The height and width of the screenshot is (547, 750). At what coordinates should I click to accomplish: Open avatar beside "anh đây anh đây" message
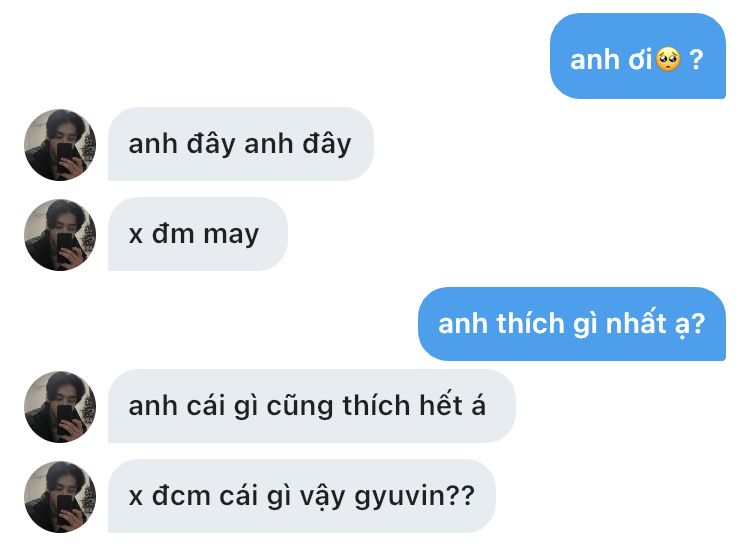pos(60,145)
